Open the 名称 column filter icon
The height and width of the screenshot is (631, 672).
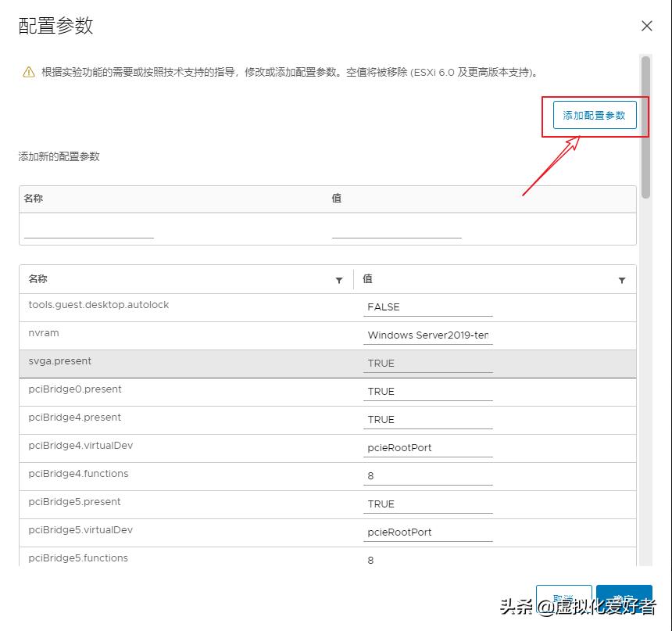(x=339, y=279)
